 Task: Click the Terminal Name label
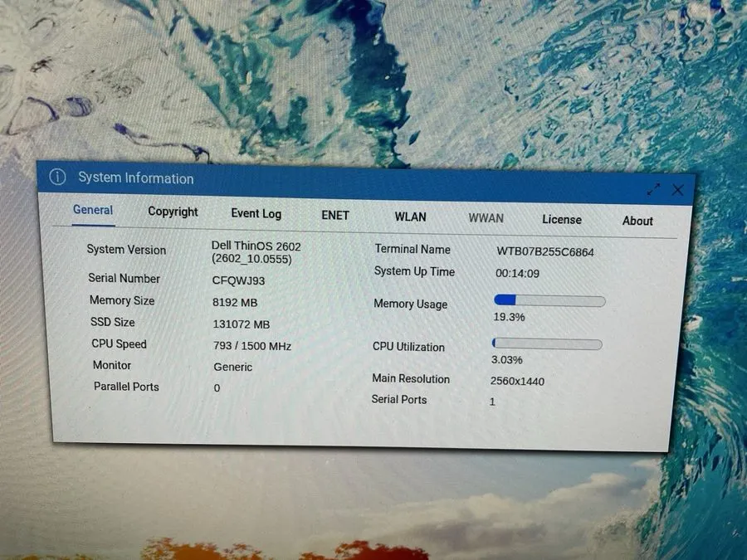point(413,249)
